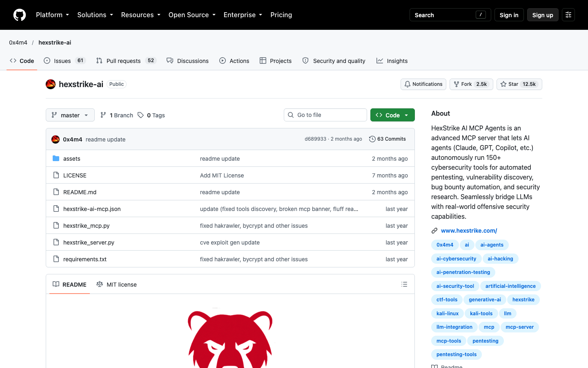Click the kali-linux topic tag
This screenshot has height=368, width=588.
(447, 314)
